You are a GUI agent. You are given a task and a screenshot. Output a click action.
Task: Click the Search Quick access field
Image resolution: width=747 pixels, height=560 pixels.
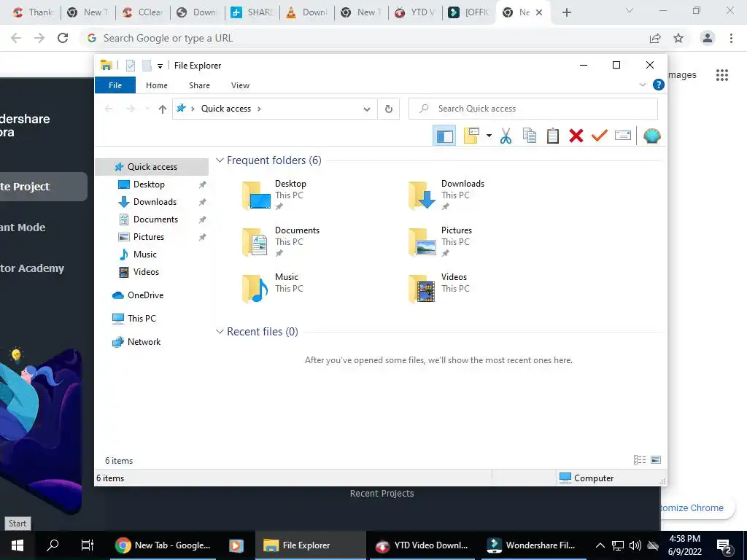click(x=533, y=109)
